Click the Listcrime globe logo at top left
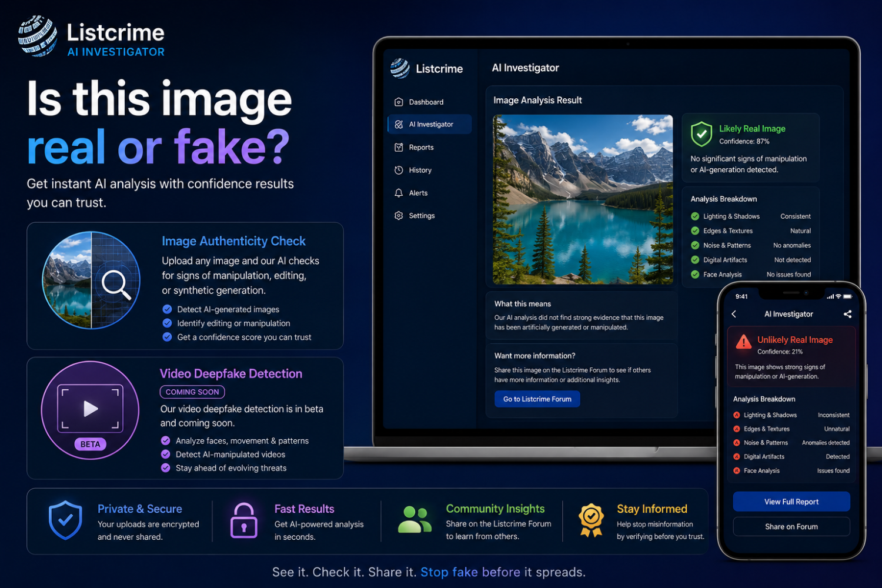This screenshot has height=588, width=882. pos(38,36)
